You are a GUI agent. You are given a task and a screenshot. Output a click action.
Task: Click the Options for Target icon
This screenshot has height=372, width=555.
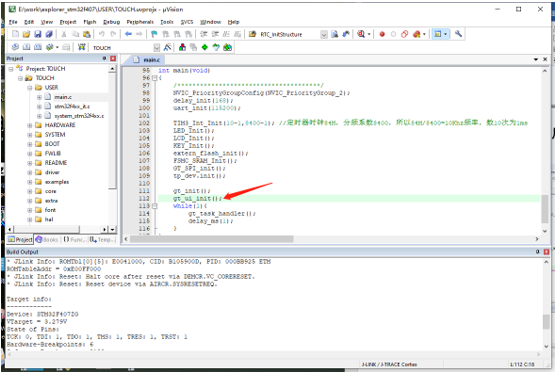pos(167,47)
